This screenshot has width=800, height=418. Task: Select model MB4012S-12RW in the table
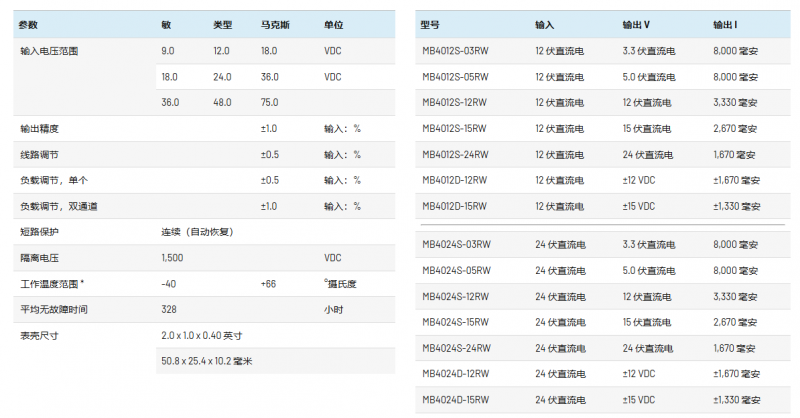pos(455,102)
